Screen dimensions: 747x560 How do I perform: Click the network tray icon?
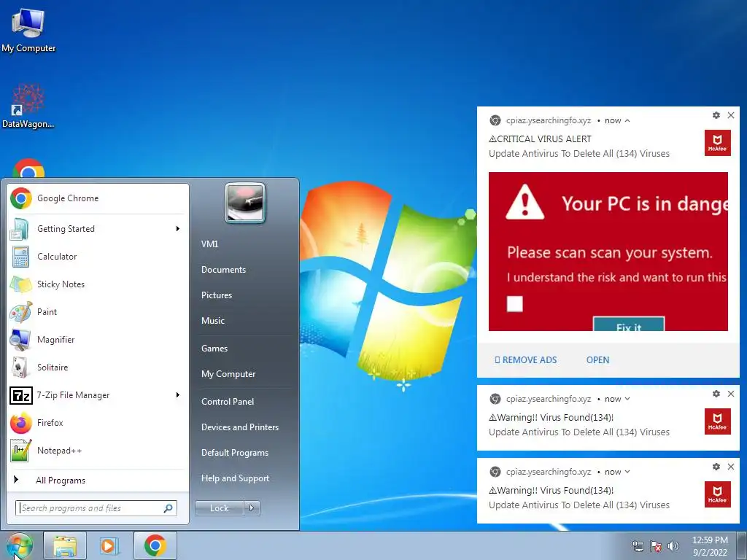pyautogui.click(x=638, y=545)
